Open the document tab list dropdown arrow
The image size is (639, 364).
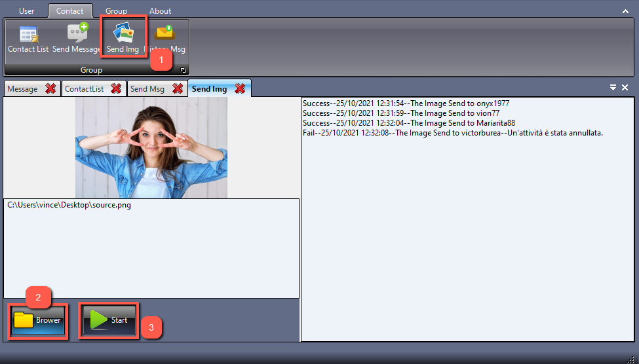coord(613,88)
